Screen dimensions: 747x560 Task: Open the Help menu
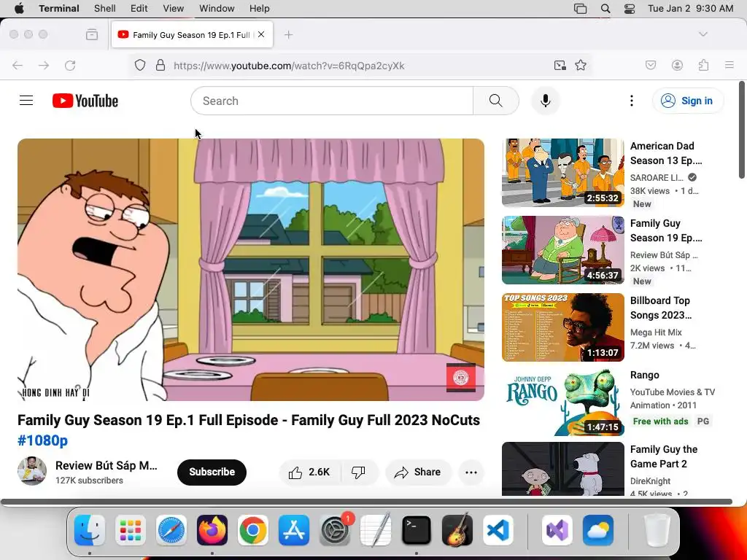tap(260, 9)
